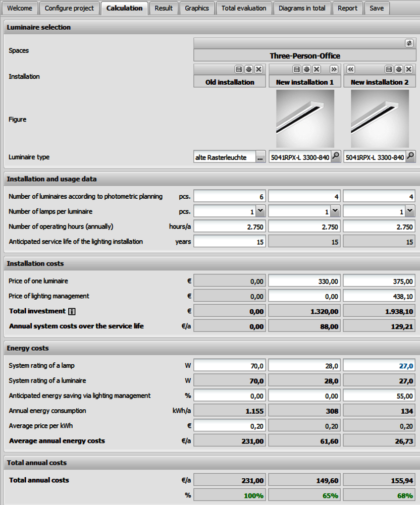Switch to the Welcome tab
420x505 pixels.
[20, 8]
